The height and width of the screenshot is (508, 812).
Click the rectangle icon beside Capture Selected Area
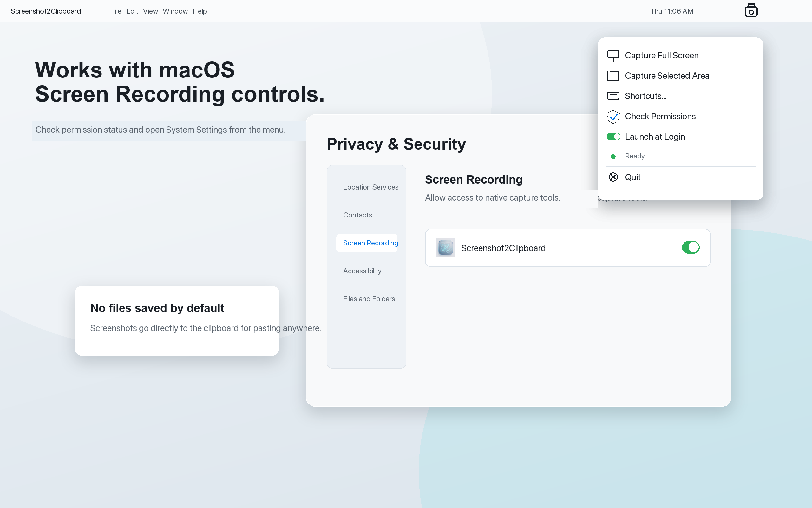point(613,76)
